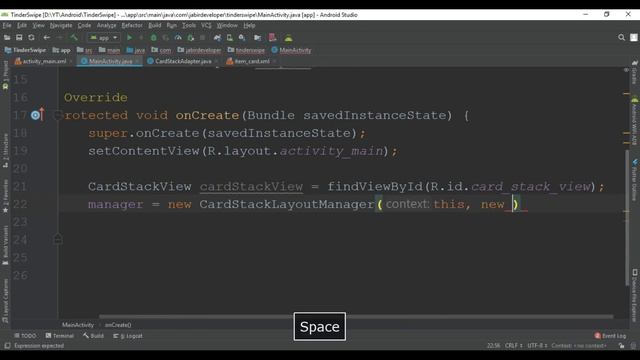Click the com breadcrumb folder
The height and width of the screenshot is (360, 640).
point(161,50)
